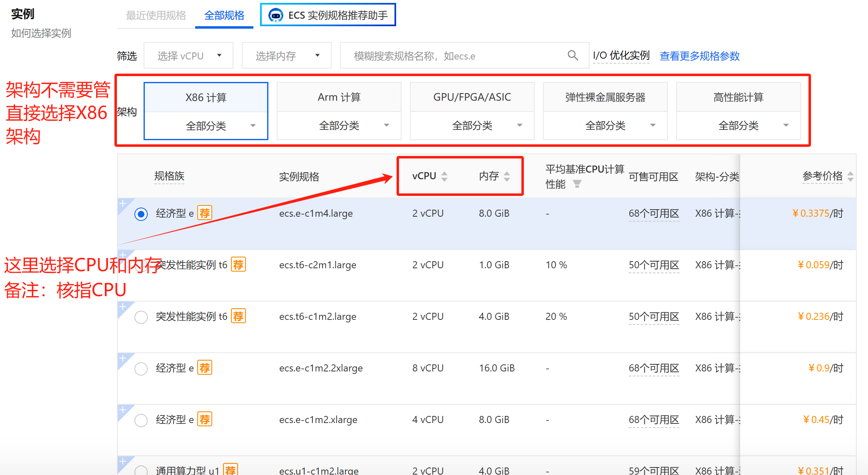The height and width of the screenshot is (475, 868).
Task: Select radio for ecs.t6-c1m2.large instance
Action: pyautogui.click(x=141, y=317)
